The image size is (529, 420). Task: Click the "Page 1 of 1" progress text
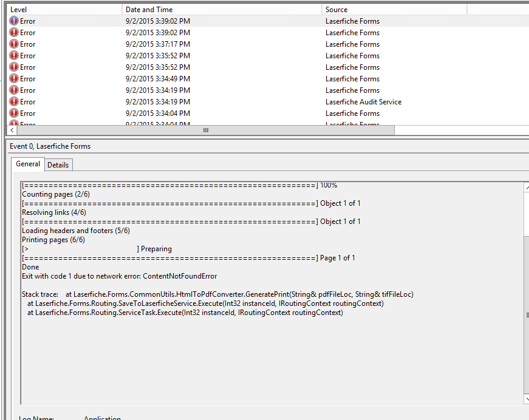[x=337, y=258]
